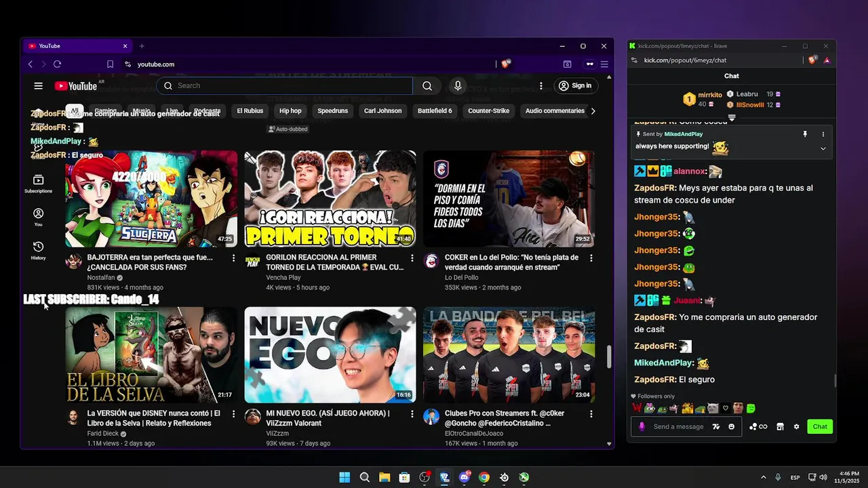Open pinned message three-dot options
The width and height of the screenshot is (868, 488).
click(x=823, y=134)
